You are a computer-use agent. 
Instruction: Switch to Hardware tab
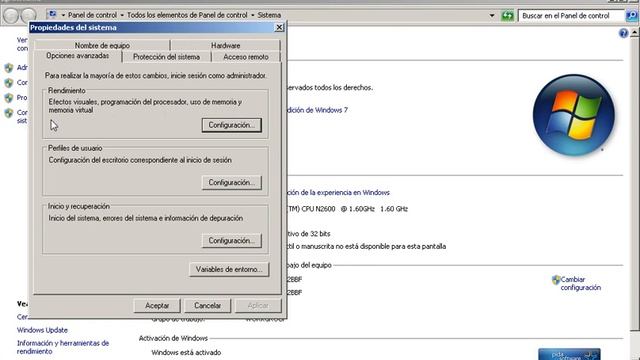(225, 45)
